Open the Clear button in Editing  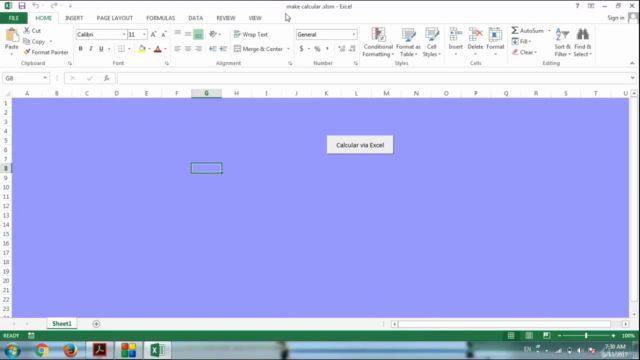click(x=524, y=52)
